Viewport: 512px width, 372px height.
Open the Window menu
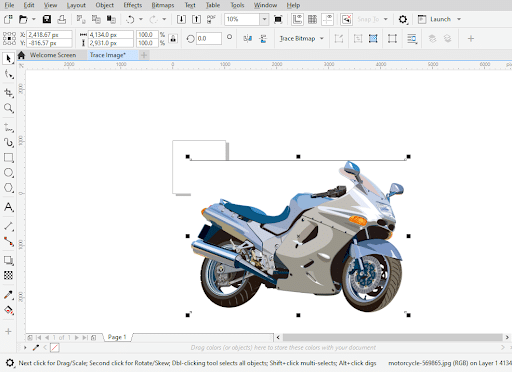click(265, 5)
